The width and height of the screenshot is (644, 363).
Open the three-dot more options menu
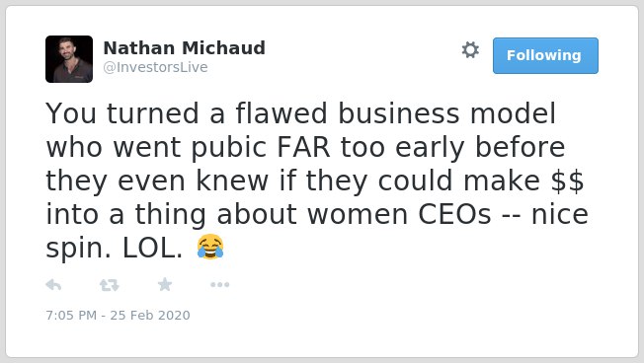pos(219,285)
